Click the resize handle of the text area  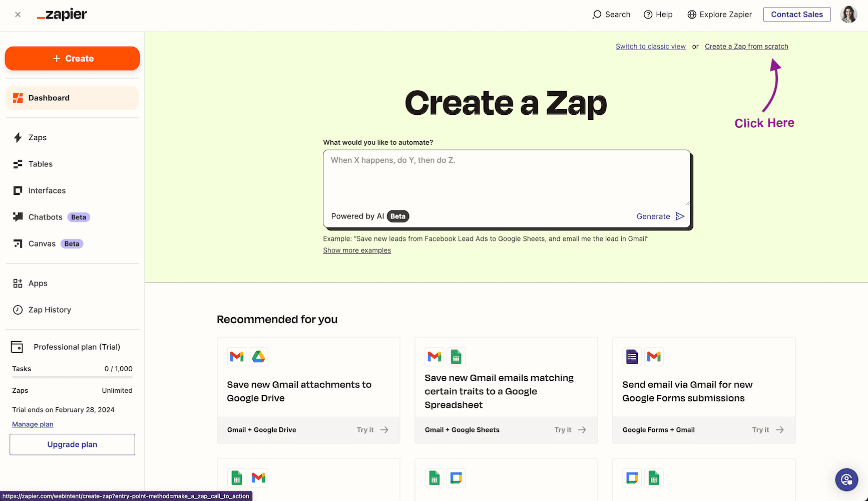click(687, 202)
